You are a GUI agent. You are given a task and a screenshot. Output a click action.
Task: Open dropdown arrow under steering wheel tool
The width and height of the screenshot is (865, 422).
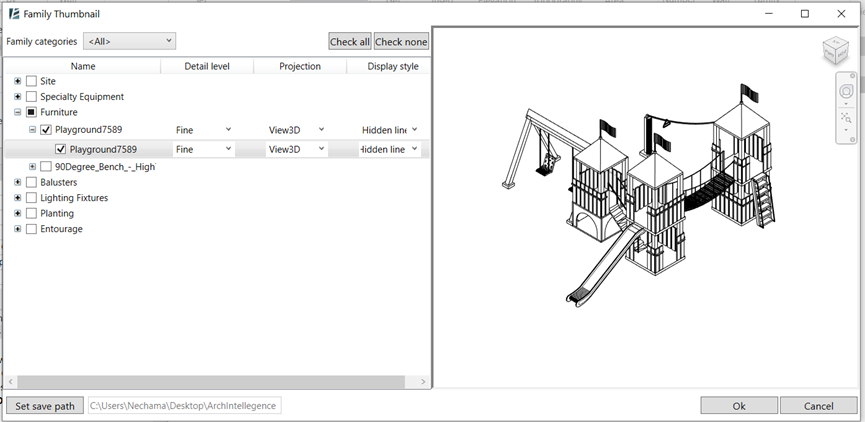pyautogui.click(x=846, y=103)
